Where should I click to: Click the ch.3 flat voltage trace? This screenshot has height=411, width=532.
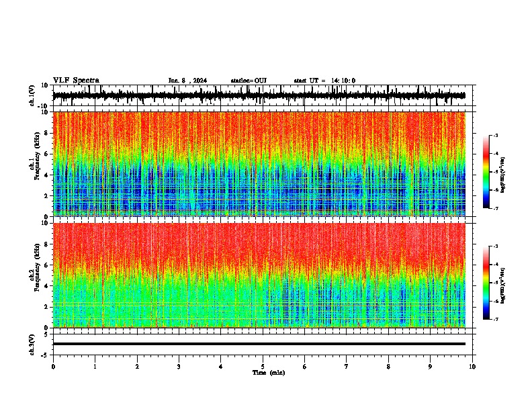point(259,344)
